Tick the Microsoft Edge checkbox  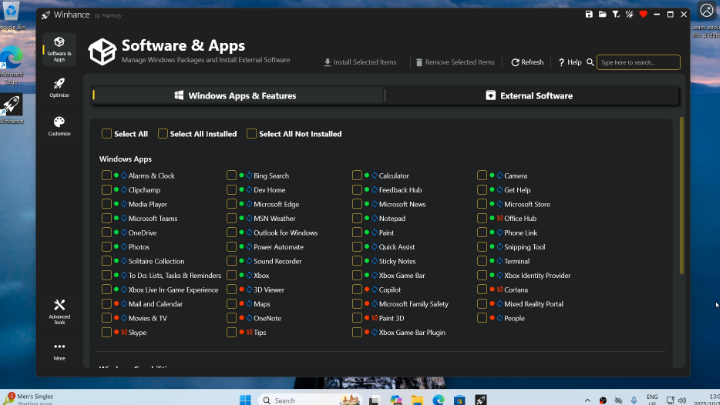tap(231, 204)
